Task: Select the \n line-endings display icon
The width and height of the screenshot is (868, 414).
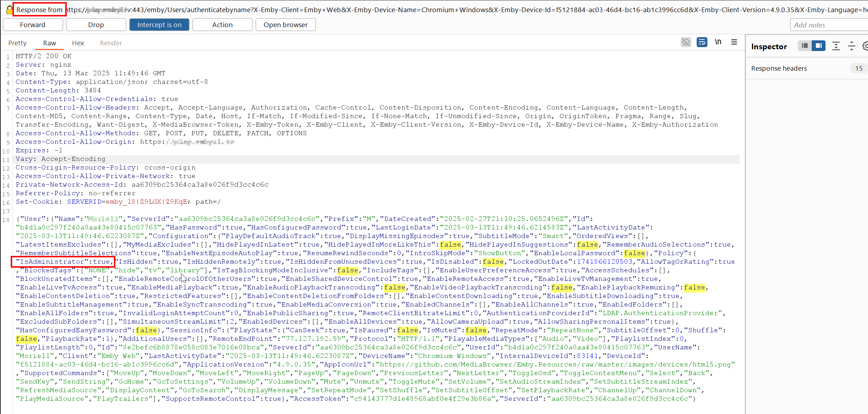Action: (718, 42)
